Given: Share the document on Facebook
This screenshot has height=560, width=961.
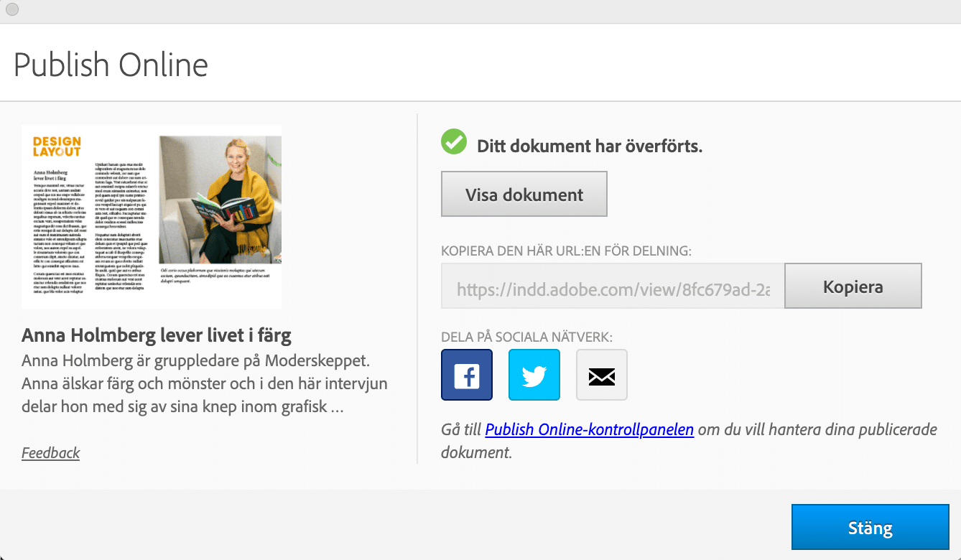Looking at the screenshot, I should [x=467, y=375].
